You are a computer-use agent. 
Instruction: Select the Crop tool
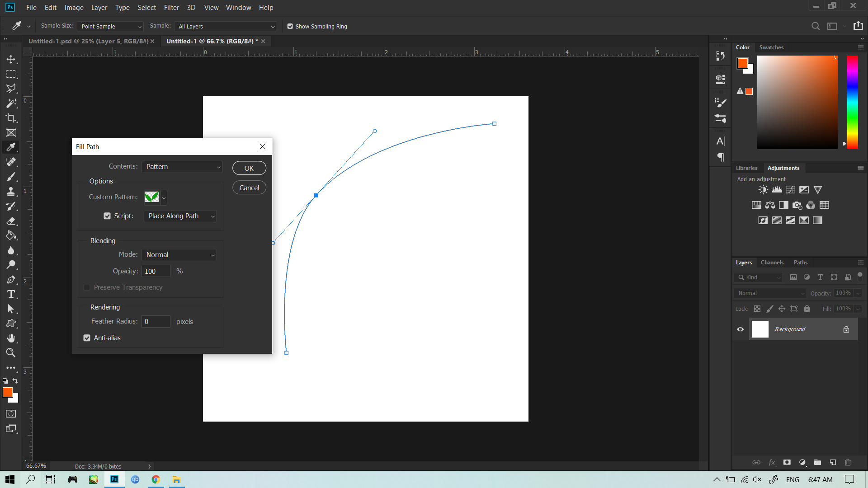click(x=11, y=118)
